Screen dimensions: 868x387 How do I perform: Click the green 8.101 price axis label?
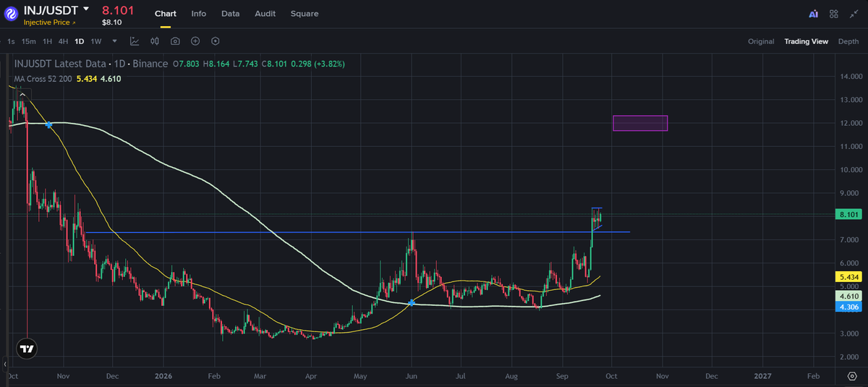[x=848, y=214]
